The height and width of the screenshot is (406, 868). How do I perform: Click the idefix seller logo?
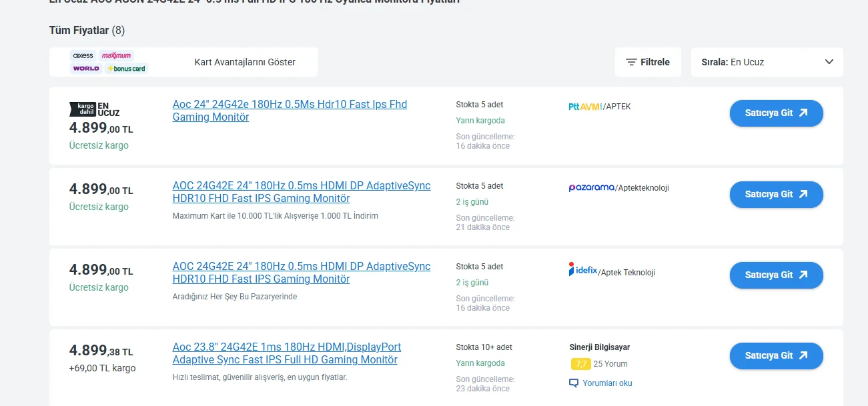[x=582, y=270]
